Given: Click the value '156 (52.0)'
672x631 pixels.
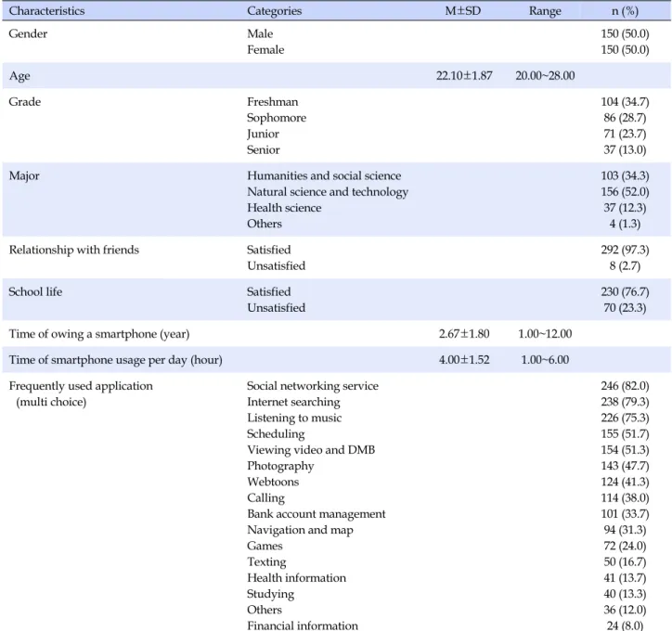Looking at the screenshot, I should [x=625, y=192].
